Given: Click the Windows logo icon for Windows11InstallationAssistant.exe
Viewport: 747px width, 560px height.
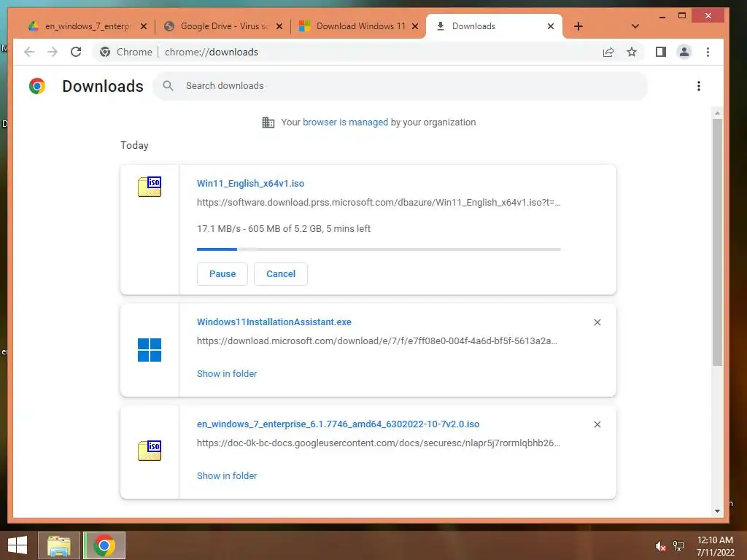Looking at the screenshot, I should 150,350.
